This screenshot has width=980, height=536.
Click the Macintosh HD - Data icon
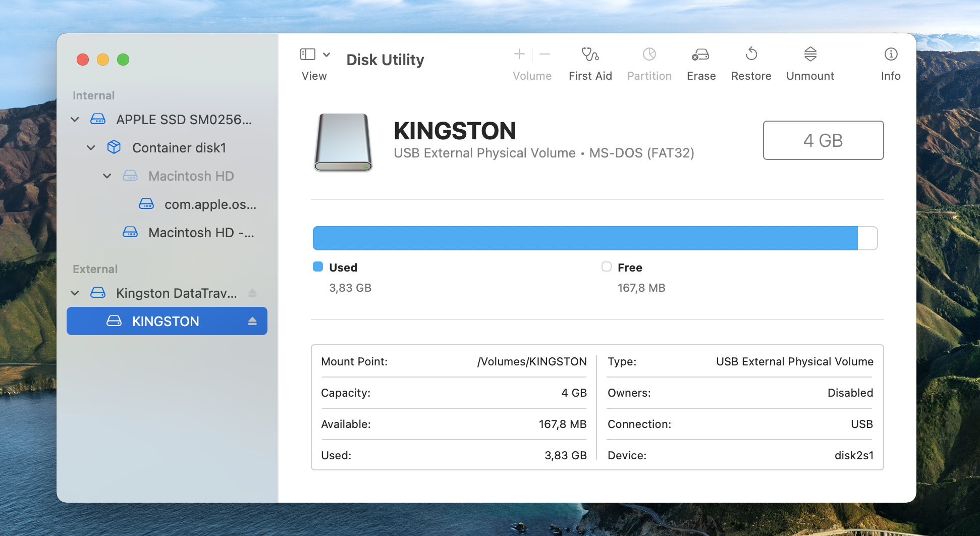[x=130, y=232]
